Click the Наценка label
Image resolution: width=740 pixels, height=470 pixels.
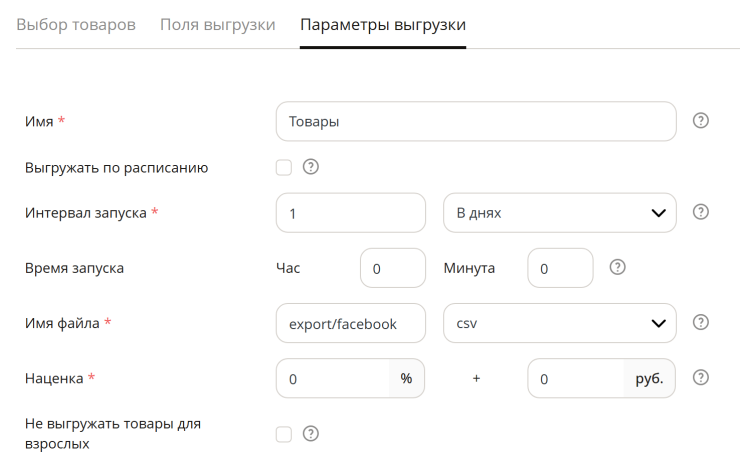[54, 378]
